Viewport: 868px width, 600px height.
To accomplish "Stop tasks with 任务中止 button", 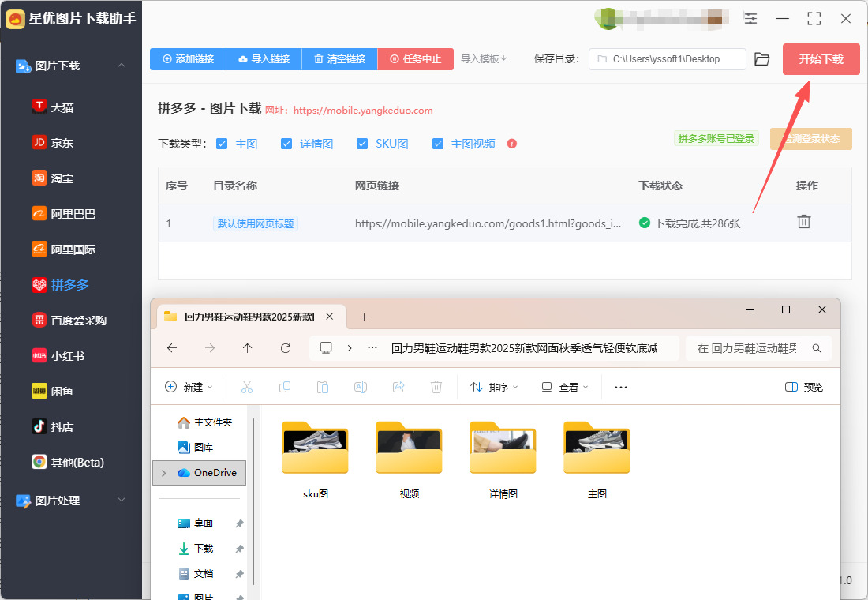I will [x=416, y=58].
